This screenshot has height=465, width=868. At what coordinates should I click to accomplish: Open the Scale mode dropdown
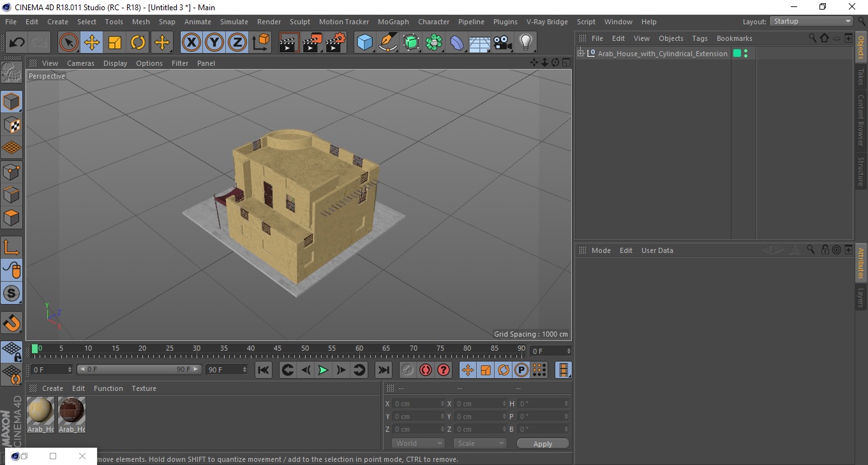coord(480,443)
